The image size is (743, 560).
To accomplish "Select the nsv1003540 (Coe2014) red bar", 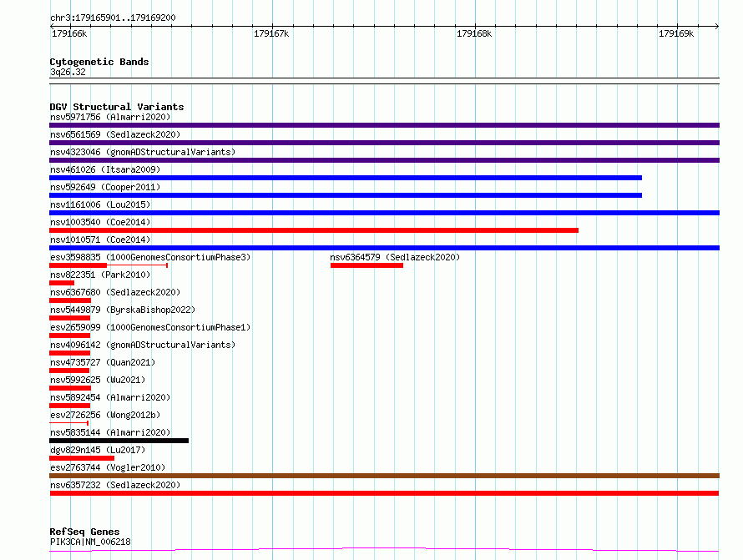I will [x=314, y=230].
